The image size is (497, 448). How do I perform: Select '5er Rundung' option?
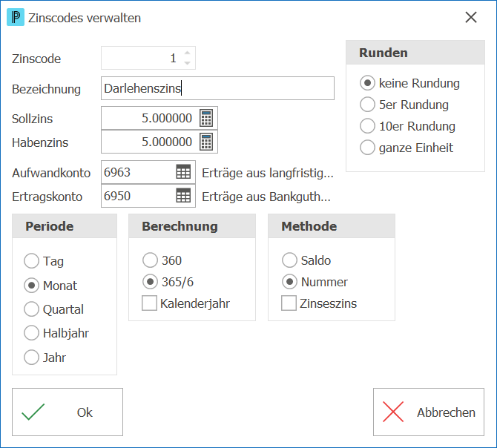pyautogui.click(x=404, y=105)
